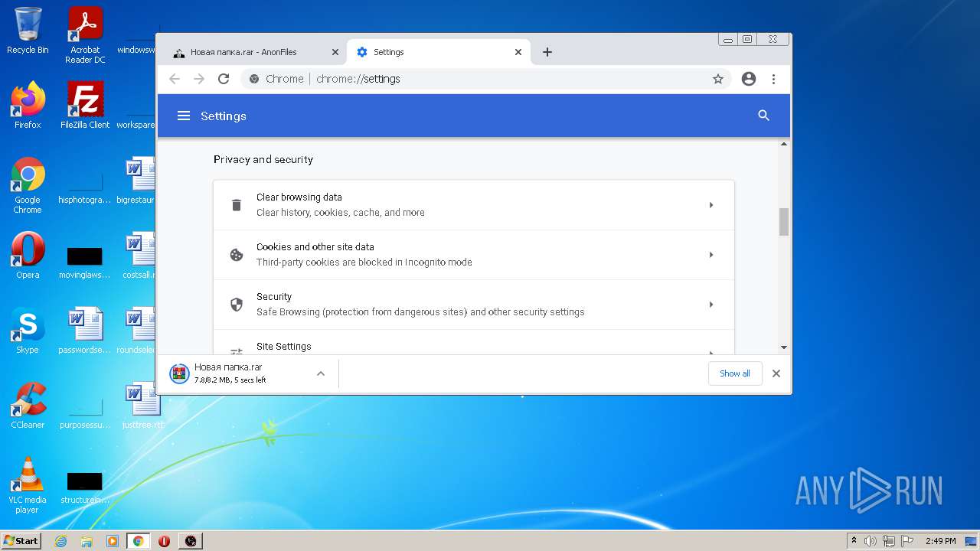This screenshot has width=980, height=551.
Task: Open VLC media player desktop shortcut
Action: point(28,485)
